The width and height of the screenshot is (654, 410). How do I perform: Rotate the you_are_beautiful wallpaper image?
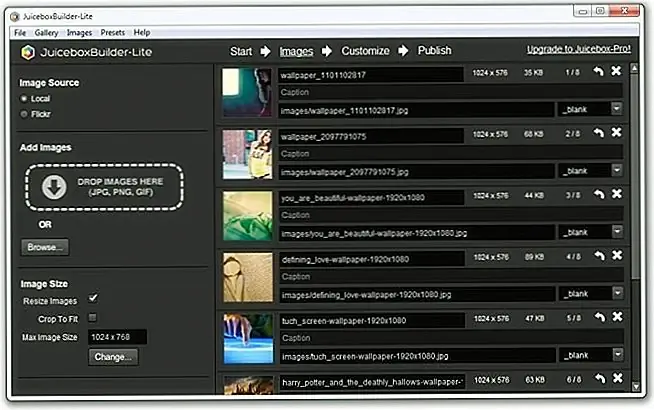598,196
